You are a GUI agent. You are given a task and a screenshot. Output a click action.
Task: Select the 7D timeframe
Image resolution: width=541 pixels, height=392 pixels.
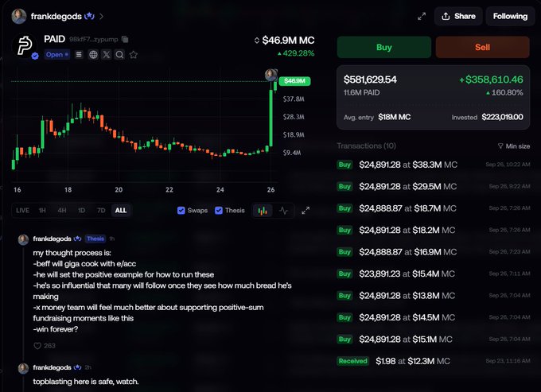tap(101, 210)
